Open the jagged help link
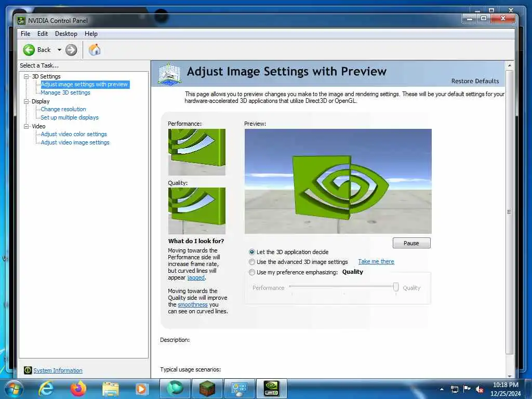532x399 pixels. click(x=196, y=277)
